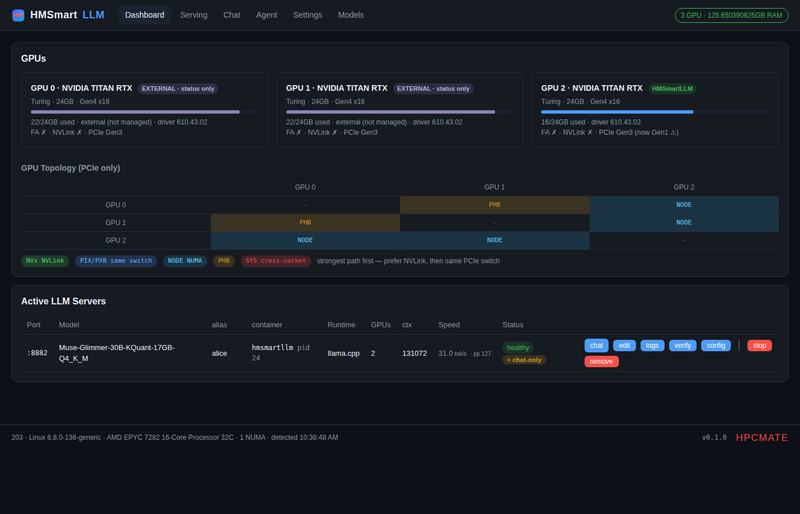Click the 3 GPU RAM status badge
The width and height of the screenshot is (800, 514).
731,15
